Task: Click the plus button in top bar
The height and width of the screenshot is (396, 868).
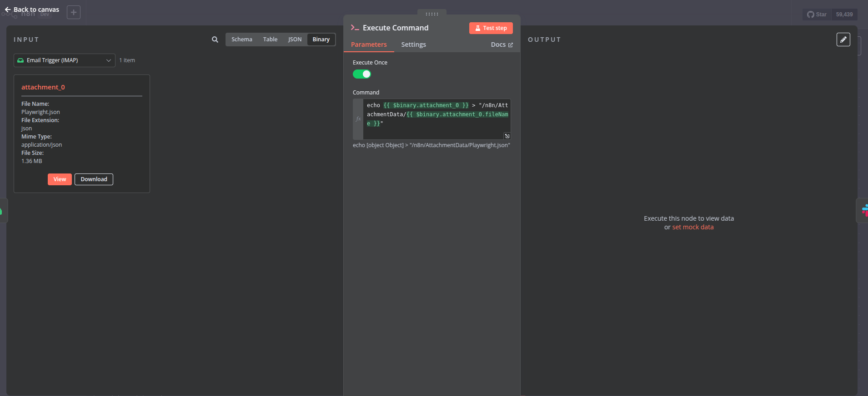Action: pos(74,12)
